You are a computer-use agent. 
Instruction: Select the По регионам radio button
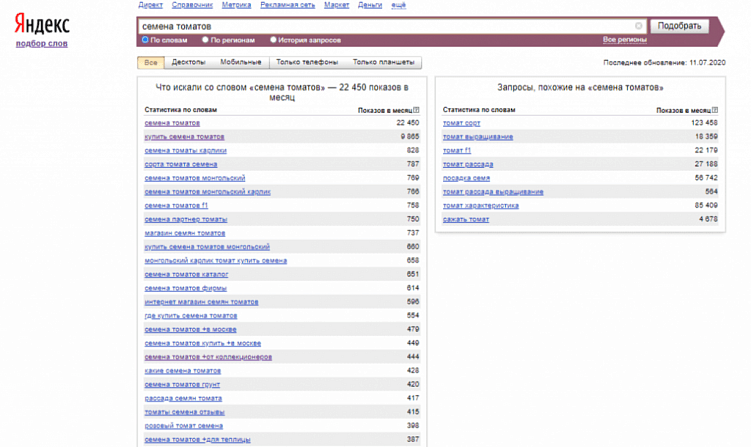(205, 40)
